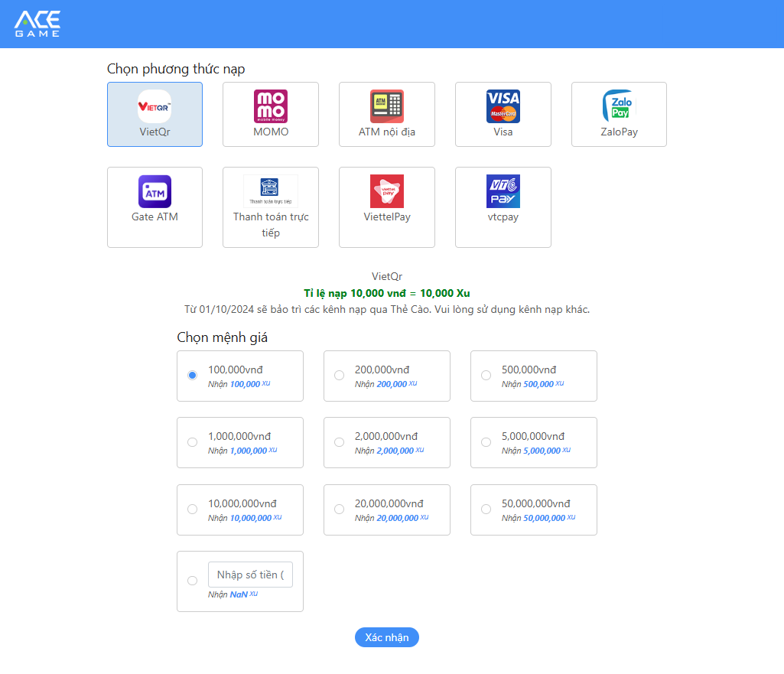Click the MOMO method label
This screenshot has height=674, width=784.
(271, 132)
